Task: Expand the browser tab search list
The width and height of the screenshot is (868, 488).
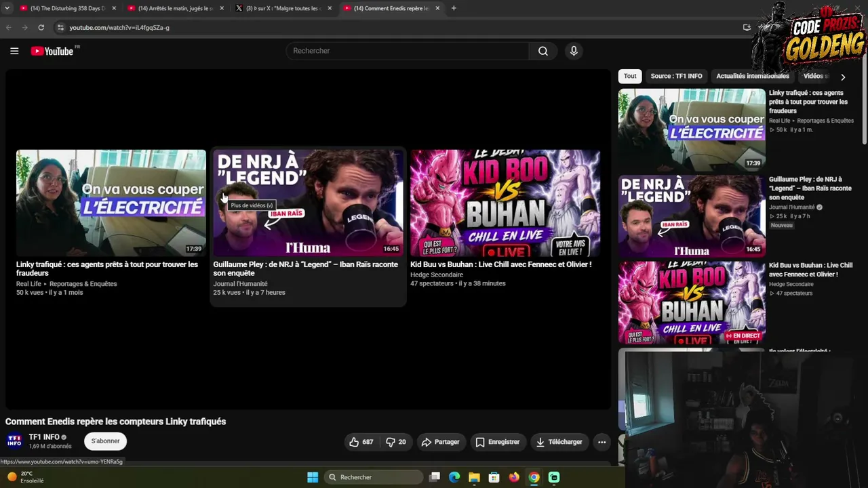Action: click(x=6, y=8)
